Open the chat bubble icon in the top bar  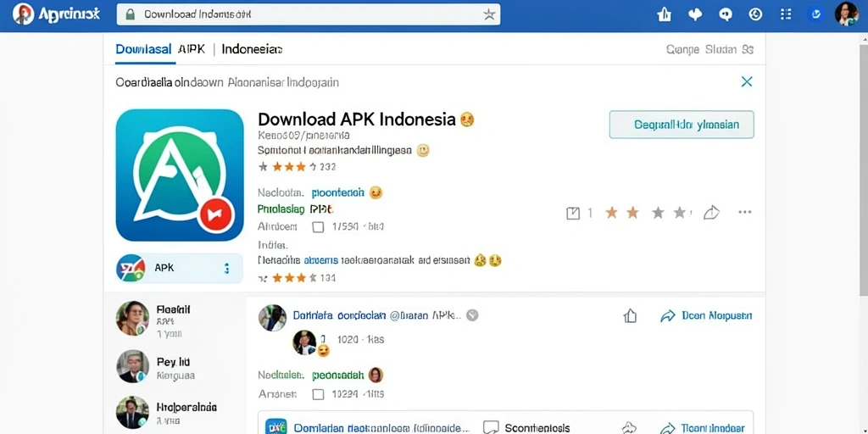[x=726, y=14]
